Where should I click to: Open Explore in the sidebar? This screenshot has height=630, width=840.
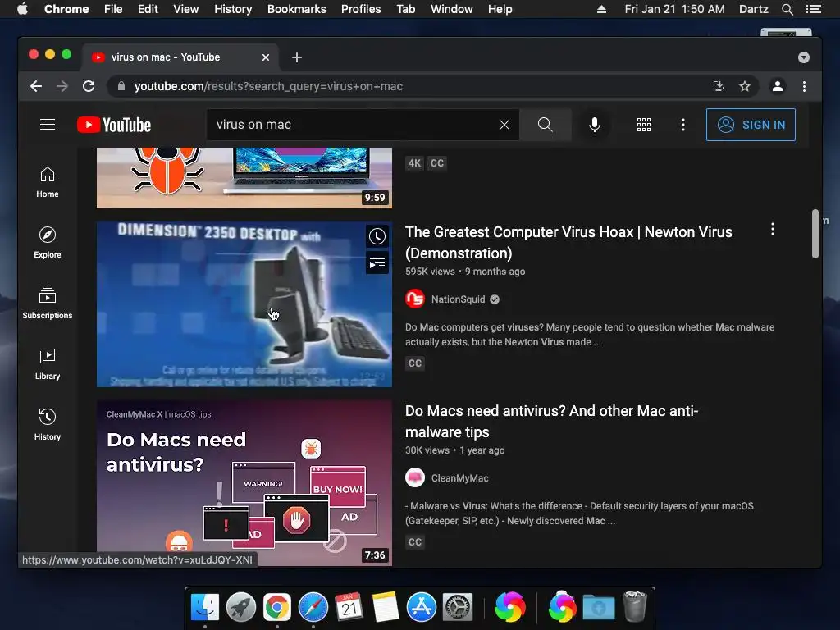point(47,243)
